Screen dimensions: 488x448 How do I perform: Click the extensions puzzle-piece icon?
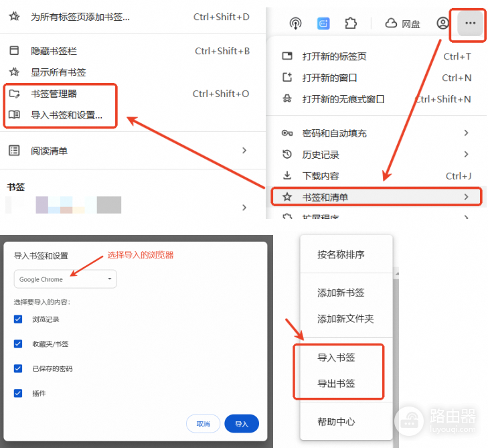click(x=351, y=23)
